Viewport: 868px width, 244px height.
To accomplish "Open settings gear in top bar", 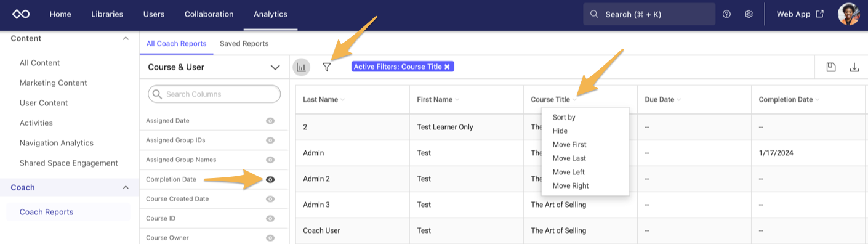I will pyautogui.click(x=749, y=14).
